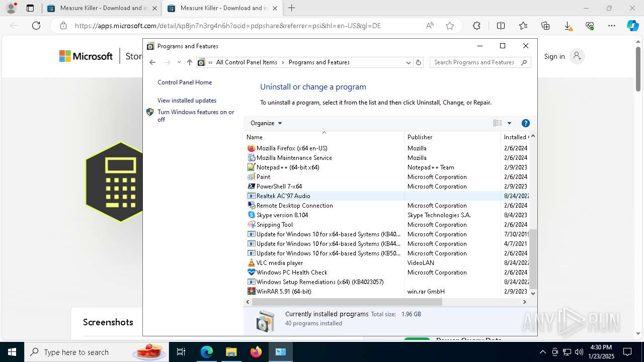Click the Edge refresh page button
This screenshot has height=362, width=644.
coord(36,26)
